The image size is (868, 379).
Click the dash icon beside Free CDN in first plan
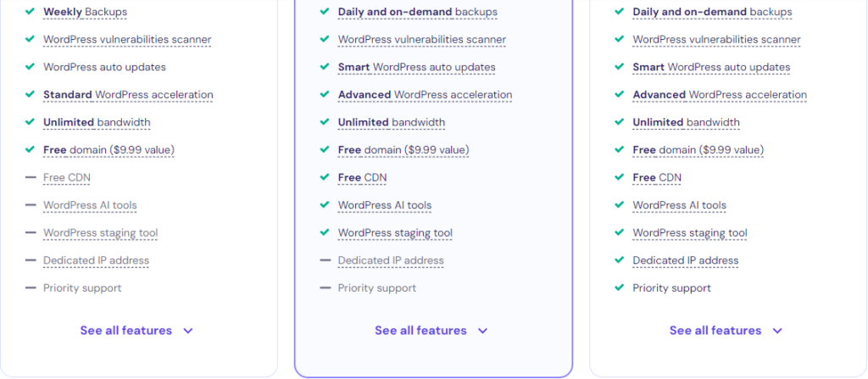(x=30, y=177)
